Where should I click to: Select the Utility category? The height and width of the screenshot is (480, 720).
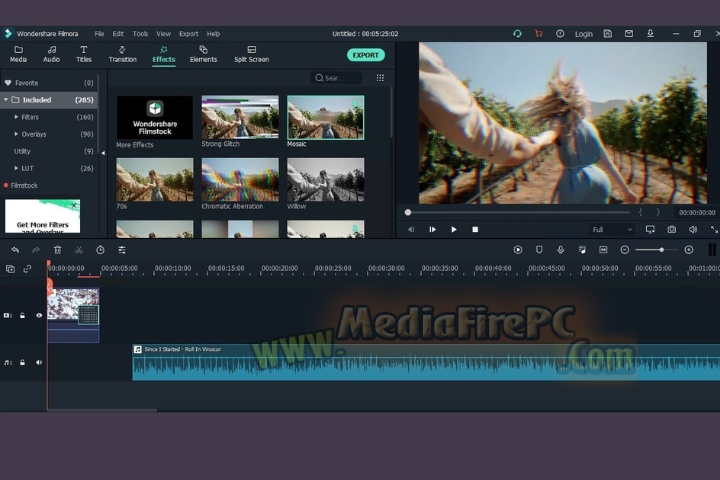click(49, 151)
